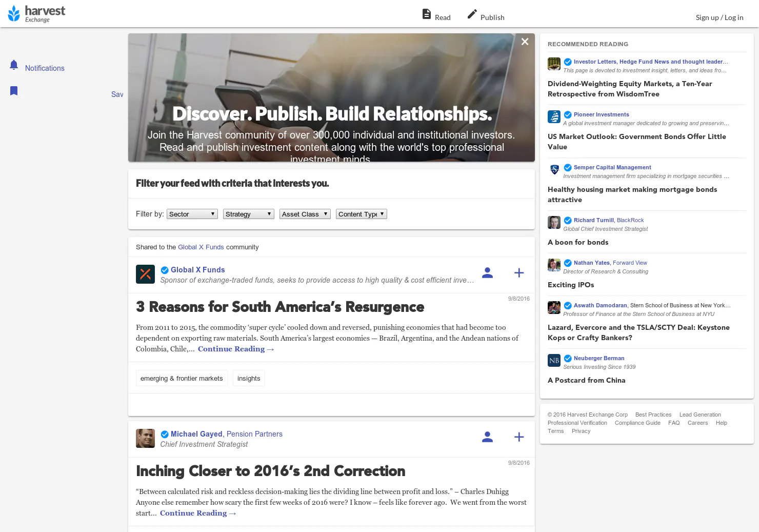
Task: Open Inching Closer to 2016's 2nd Correction
Action: pyautogui.click(x=271, y=471)
